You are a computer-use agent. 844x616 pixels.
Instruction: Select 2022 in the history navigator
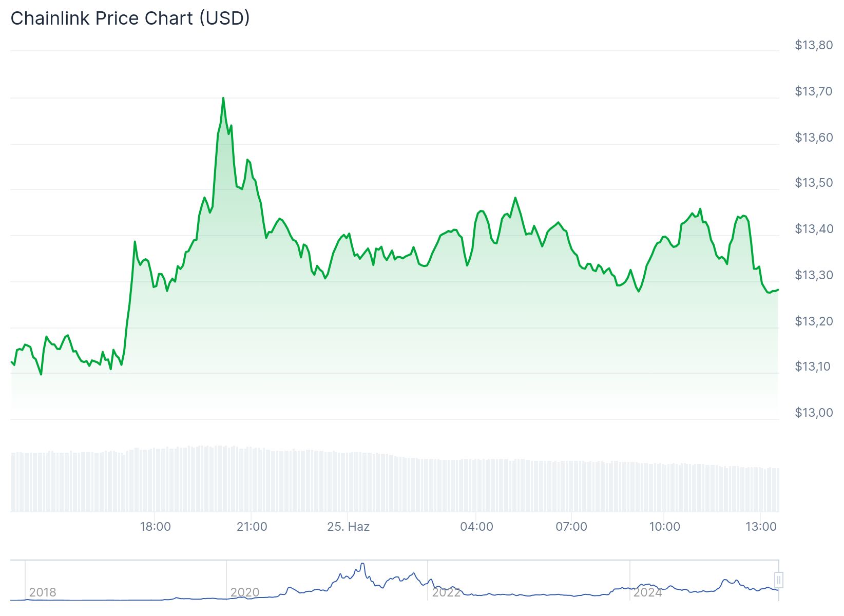(446, 592)
